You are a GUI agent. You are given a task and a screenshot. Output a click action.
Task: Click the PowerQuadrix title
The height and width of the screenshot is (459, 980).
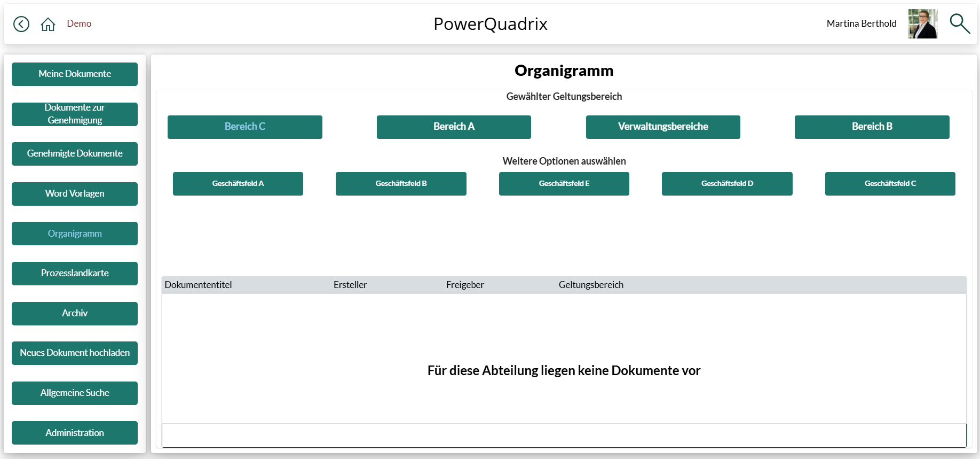pyautogui.click(x=491, y=24)
